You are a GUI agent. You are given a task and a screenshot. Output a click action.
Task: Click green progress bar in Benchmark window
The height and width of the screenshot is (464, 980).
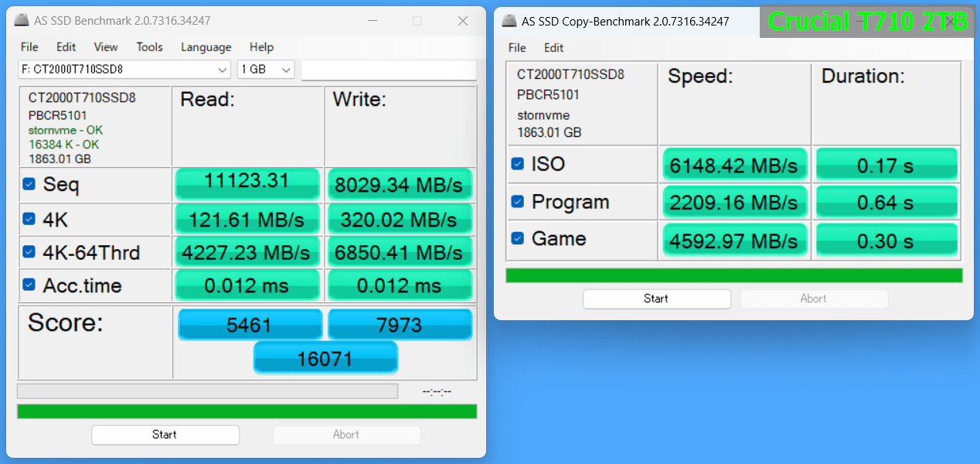(247, 411)
